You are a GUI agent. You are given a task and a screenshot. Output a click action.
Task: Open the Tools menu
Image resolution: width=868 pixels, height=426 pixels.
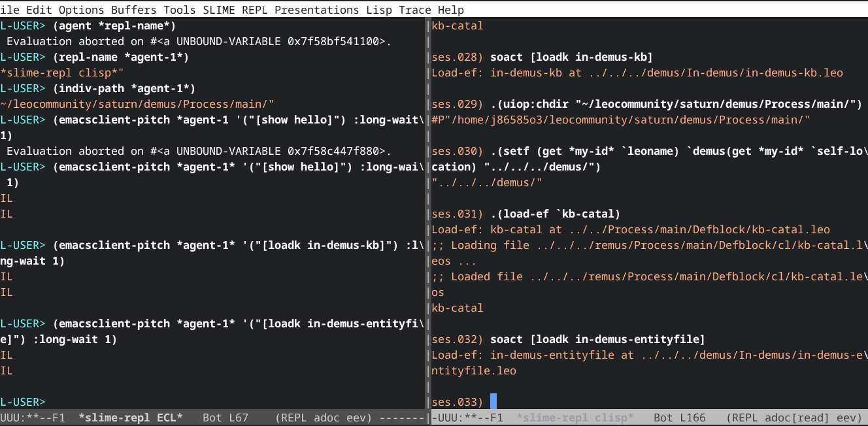pyautogui.click(x=180, y=10)
